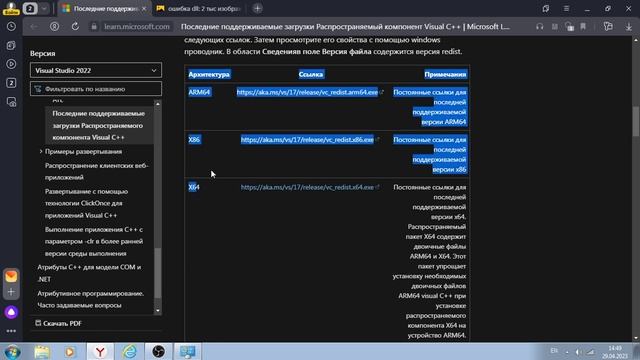640x360 pixels.
Task: Click the filter by title field
Action: (x=96, y=89)
